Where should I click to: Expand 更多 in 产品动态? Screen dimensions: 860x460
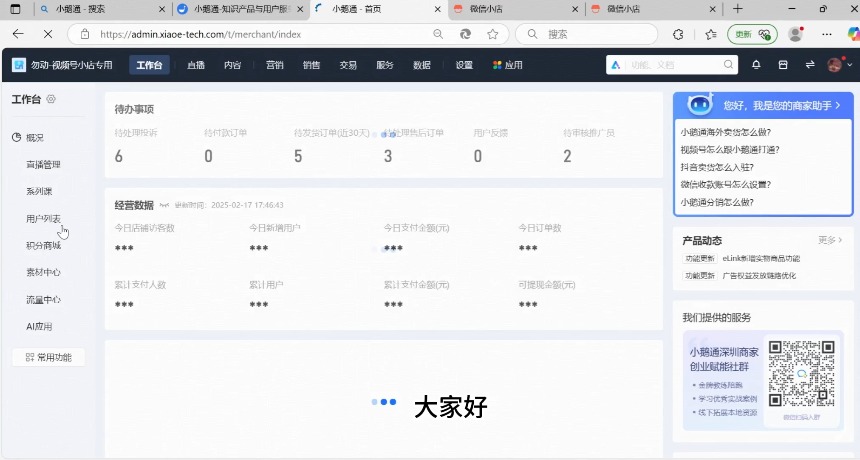830,240
